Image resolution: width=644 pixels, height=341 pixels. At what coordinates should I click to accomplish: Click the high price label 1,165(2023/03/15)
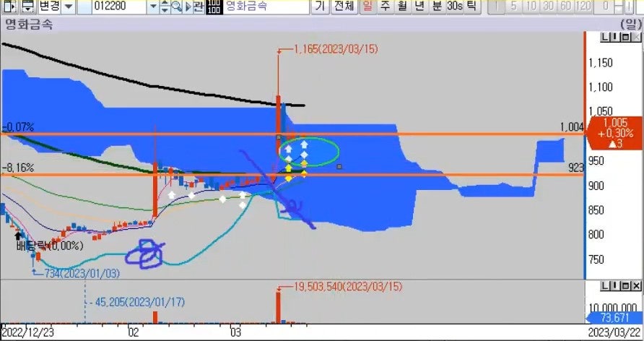tap(336, 49)
